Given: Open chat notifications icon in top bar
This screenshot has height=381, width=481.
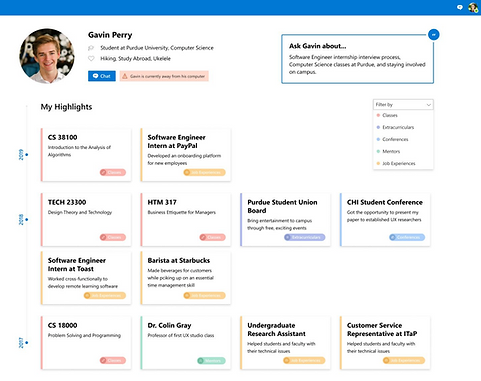Looking at the screenshot, I should pyautogui.click(x=460, y=7).
